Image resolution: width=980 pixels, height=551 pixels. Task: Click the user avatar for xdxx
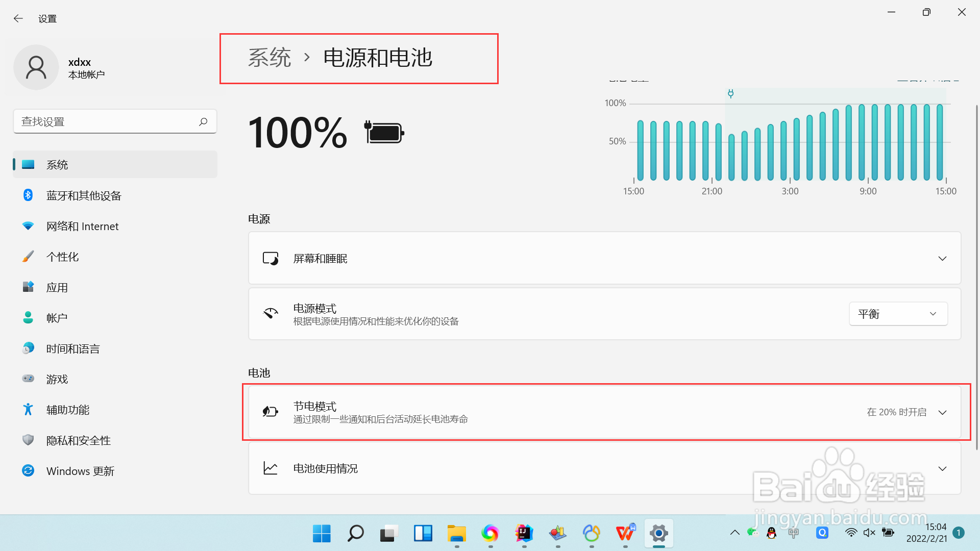pyautogui.click(x=36, y=67)
